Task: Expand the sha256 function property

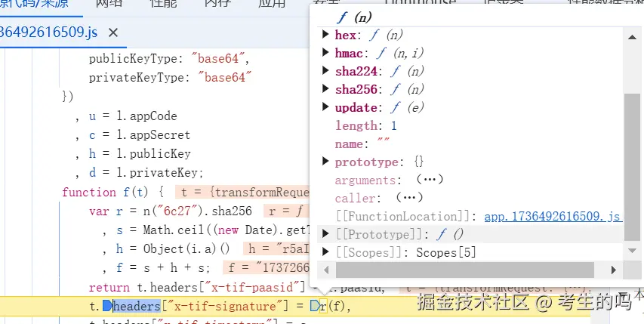Action: 325,88
